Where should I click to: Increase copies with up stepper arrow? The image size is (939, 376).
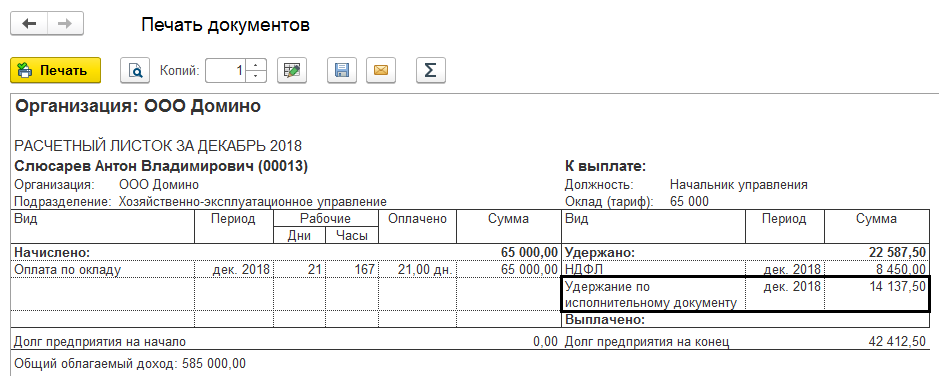tap(256, 65)
